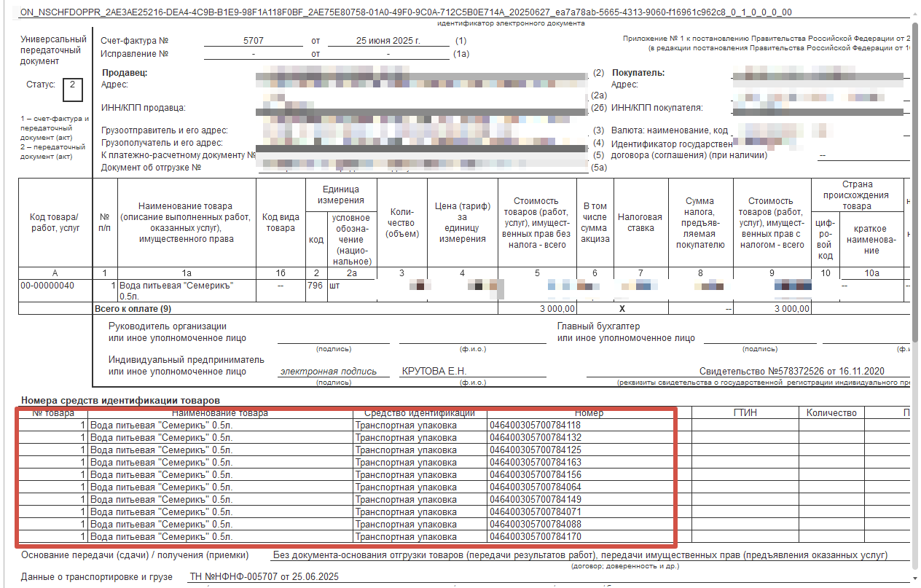Click the Единица измерения column header
The height and width of the screenshot is (588, 921).
340,195
